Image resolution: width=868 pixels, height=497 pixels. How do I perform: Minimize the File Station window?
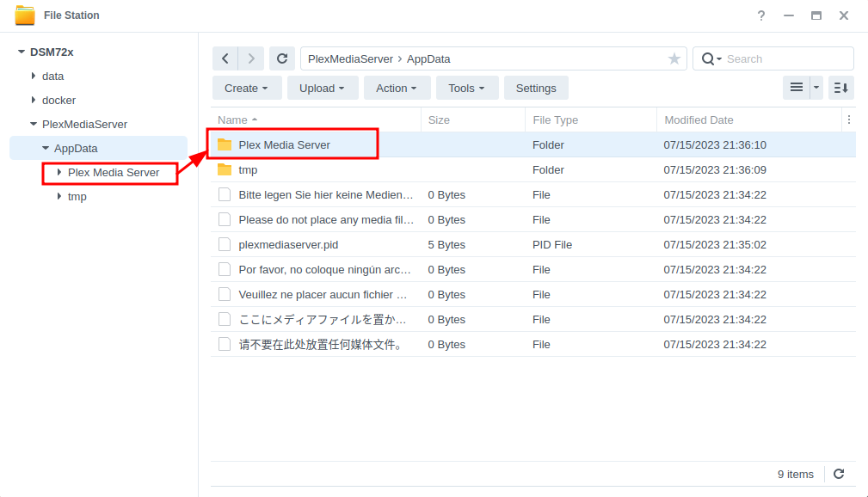point(789,15)
